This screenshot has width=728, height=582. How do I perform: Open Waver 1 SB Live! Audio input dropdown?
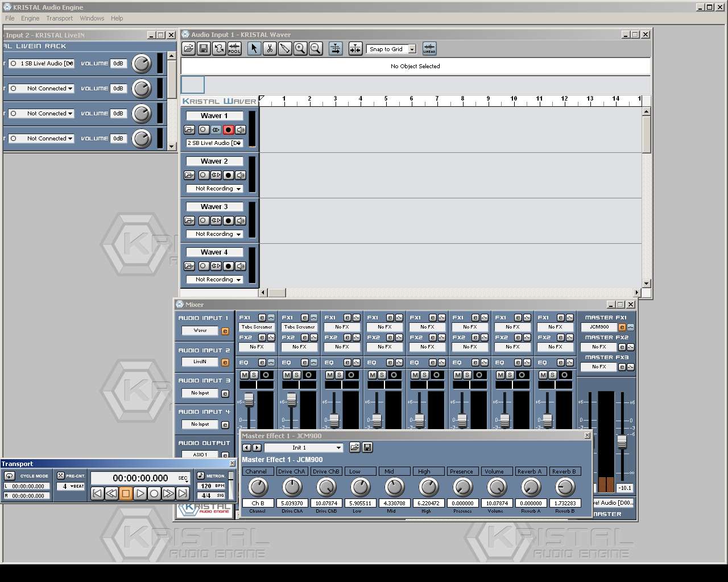pyautogui.click(x=214, y=143)
